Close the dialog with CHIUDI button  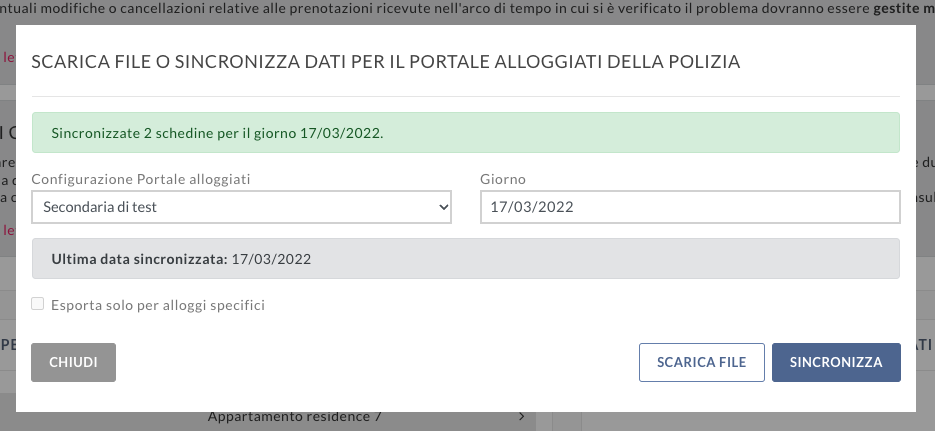[73, 362]
